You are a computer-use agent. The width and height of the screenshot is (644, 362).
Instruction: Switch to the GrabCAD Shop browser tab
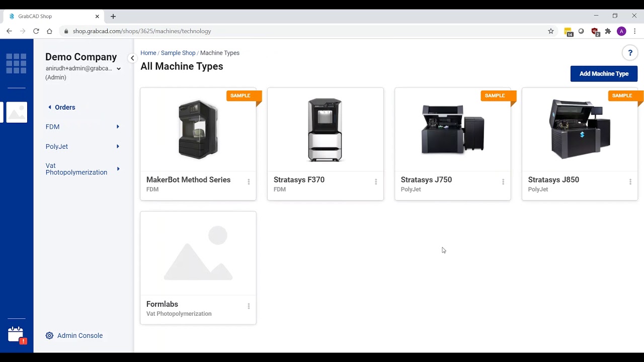[54, 17]
